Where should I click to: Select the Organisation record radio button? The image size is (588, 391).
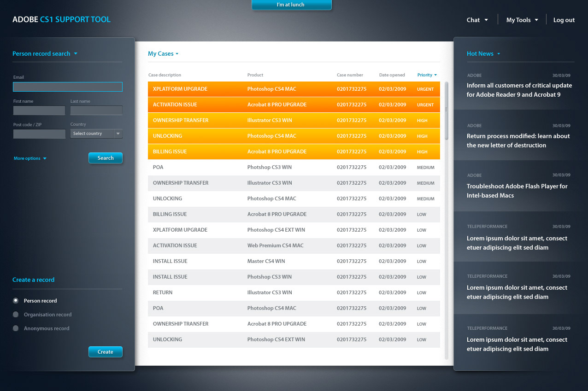point(16,315)
